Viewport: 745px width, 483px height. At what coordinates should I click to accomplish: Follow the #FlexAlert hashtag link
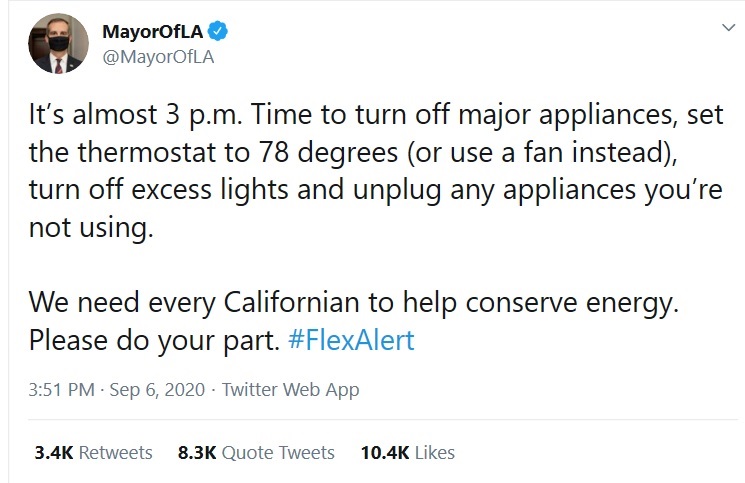(350, 340)
